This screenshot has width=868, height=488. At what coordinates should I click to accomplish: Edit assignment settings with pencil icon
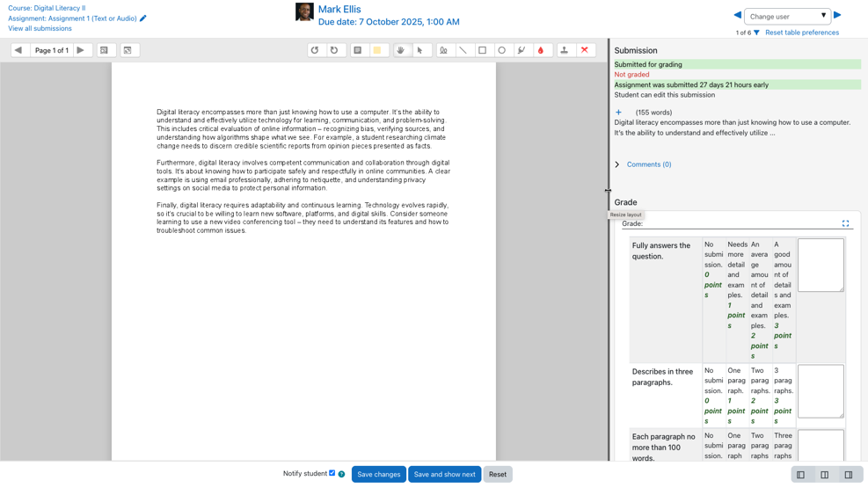[x=142, y=18]
